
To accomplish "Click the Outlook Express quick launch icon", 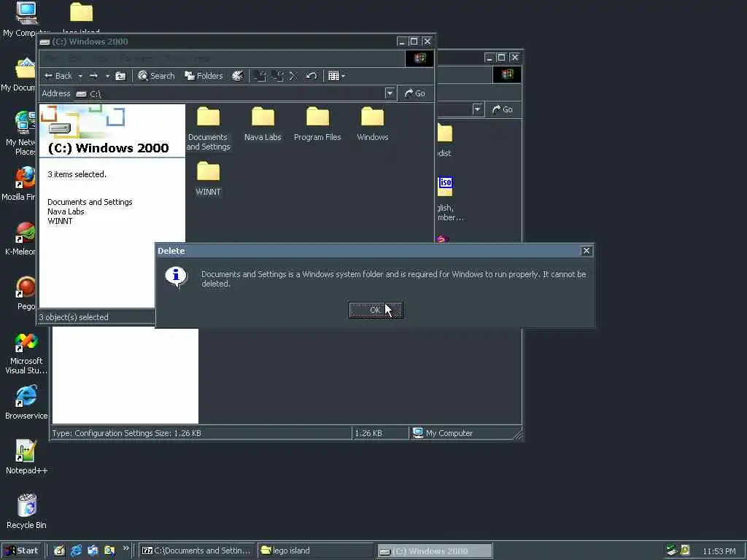I will point(93,551).
